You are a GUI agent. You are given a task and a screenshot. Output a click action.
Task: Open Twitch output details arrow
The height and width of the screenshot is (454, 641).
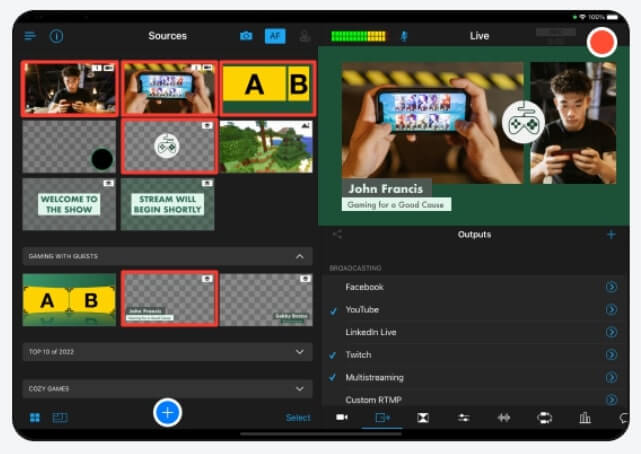coord(611,355)
